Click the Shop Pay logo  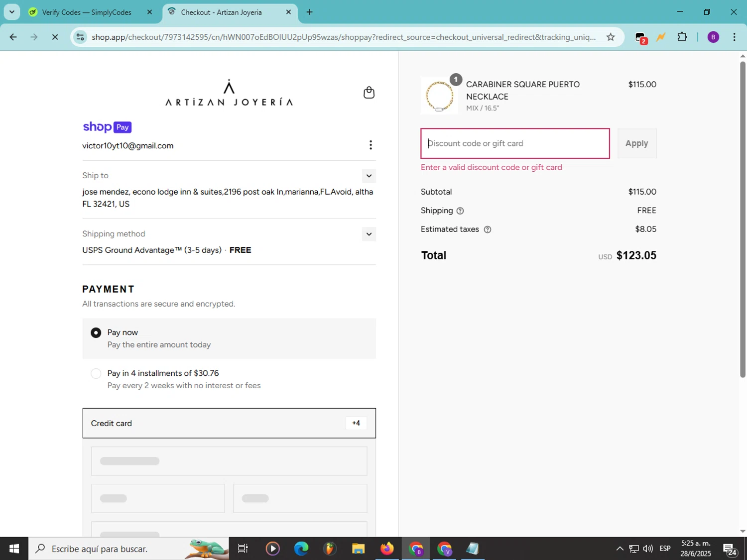click(107, 127)
